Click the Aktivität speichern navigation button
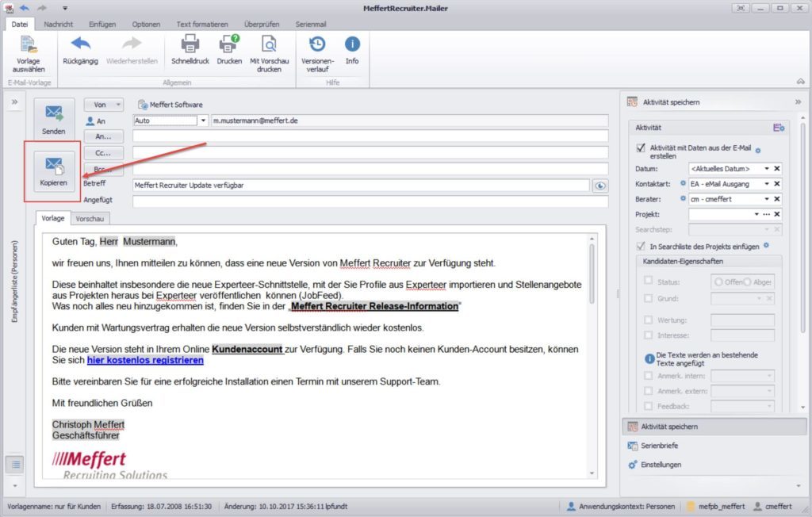812x517 pixels. (x=714, y=427)
